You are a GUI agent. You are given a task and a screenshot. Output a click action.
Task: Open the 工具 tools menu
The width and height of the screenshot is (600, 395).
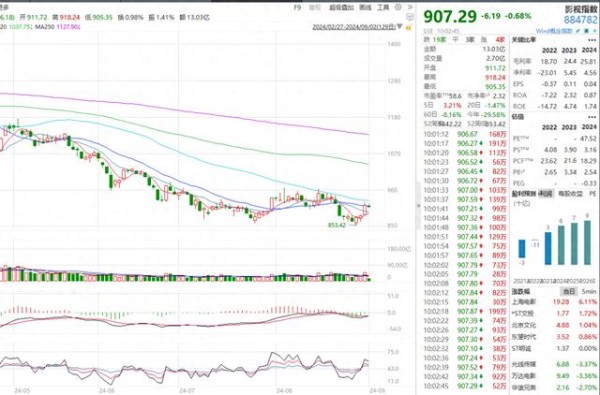tap(383, 7)
